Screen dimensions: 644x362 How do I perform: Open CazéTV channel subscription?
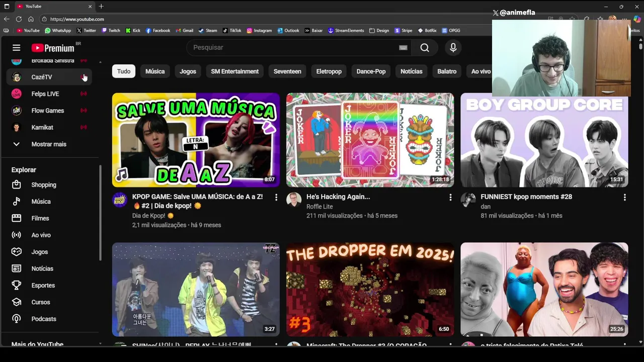coord(49,77)
